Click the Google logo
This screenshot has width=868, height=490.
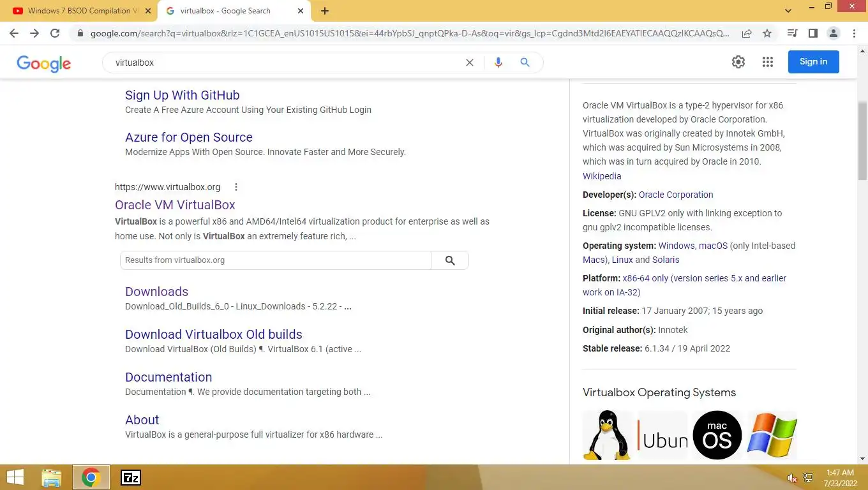tap(44, 63)
